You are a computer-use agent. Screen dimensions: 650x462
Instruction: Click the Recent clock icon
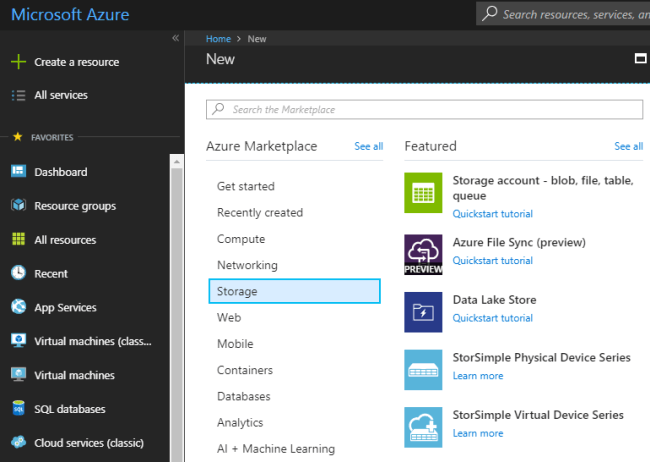click(18, 273)
